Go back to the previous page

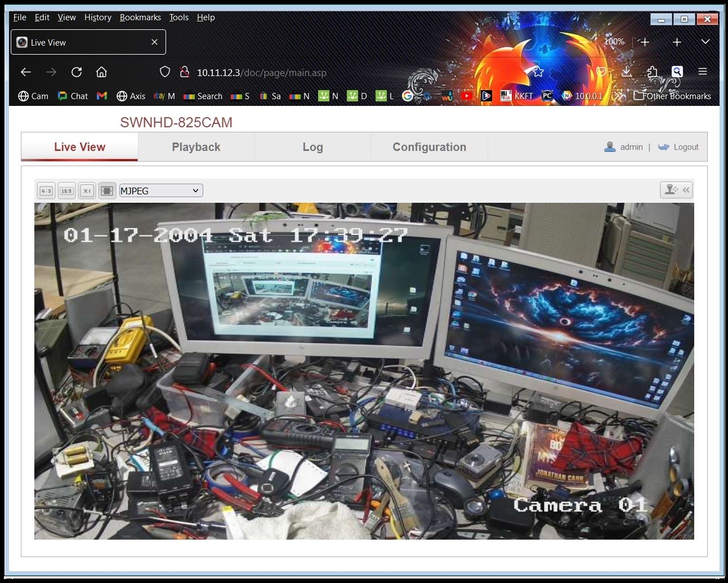25,72
